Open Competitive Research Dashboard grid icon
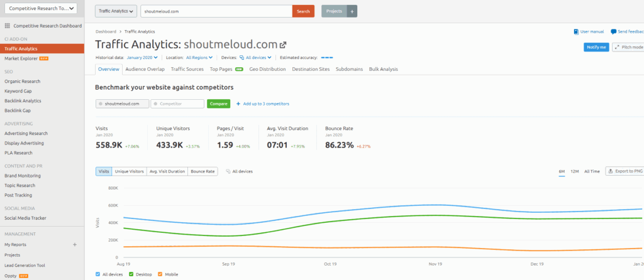Screen dimensions: 644x280 point(7,26)
